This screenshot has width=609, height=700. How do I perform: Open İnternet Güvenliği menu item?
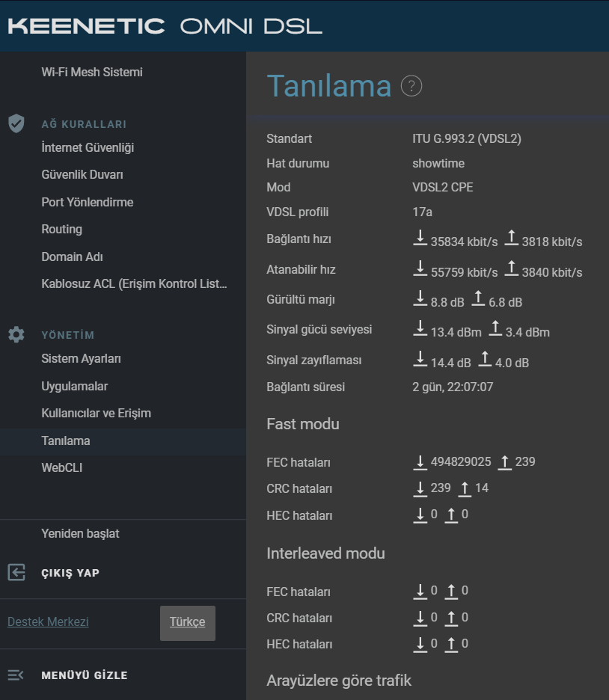[x=88, y=147]
